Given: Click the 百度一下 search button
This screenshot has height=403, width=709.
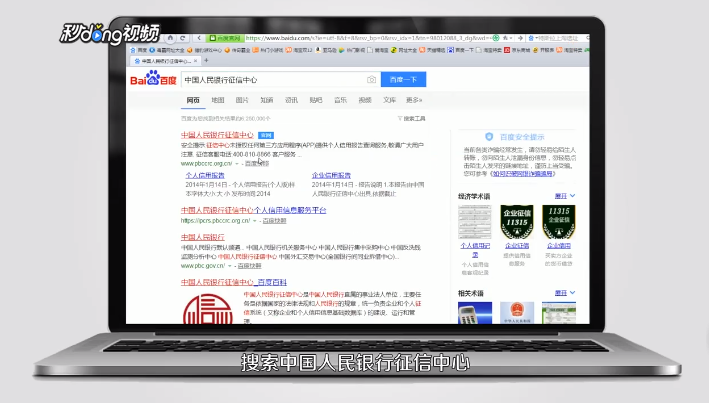Looking at the screenshot, I should coord(403,79).
